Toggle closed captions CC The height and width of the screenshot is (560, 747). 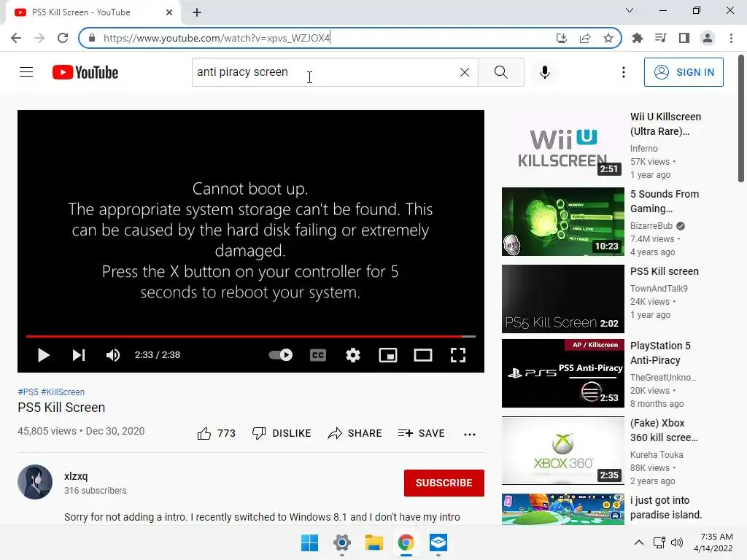tap(318, 355)
